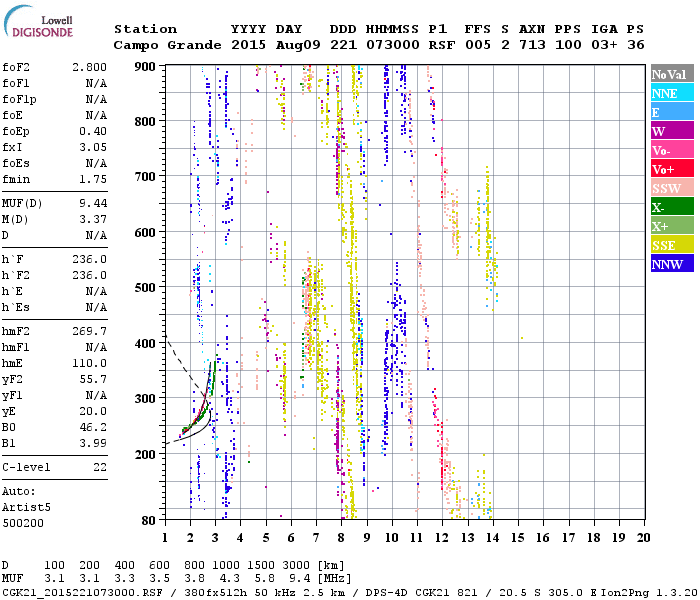Click the C-level value 22

pos(100,467)
